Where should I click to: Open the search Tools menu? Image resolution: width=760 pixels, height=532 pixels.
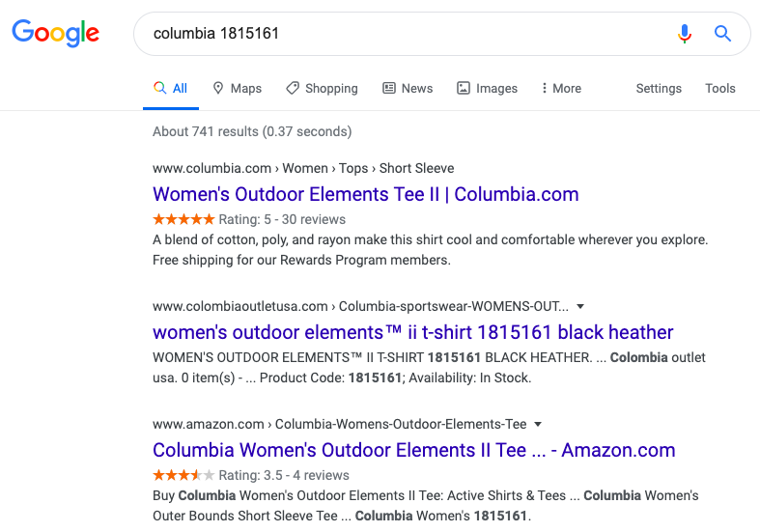720,88
